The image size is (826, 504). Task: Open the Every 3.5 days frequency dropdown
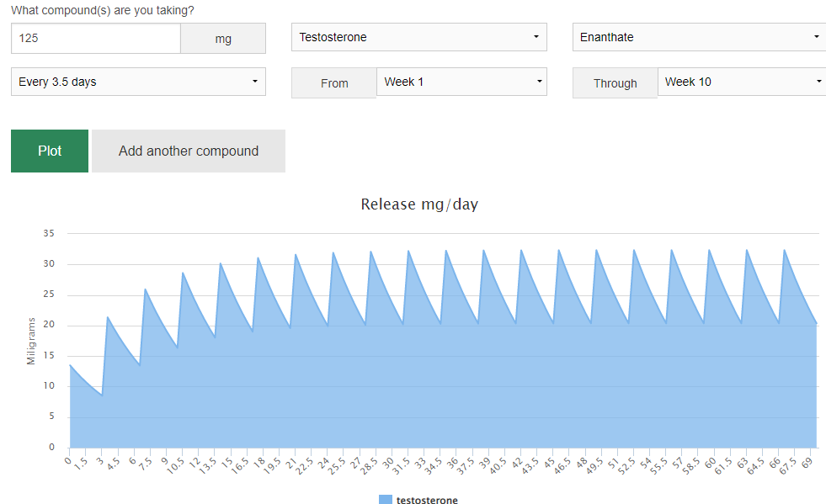[x=138, y=82]
